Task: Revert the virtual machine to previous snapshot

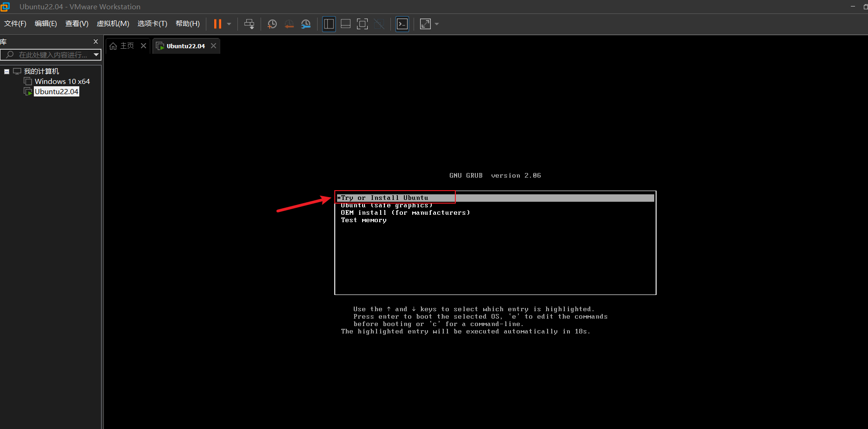Action: [x=289, y=24]
